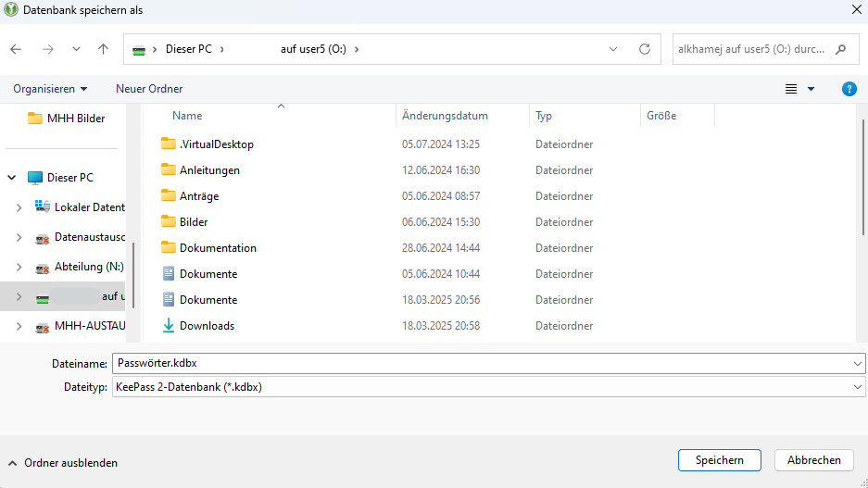868x488 pixels.
Task: Click the Speichern button
Action: (x=719, y=460)
